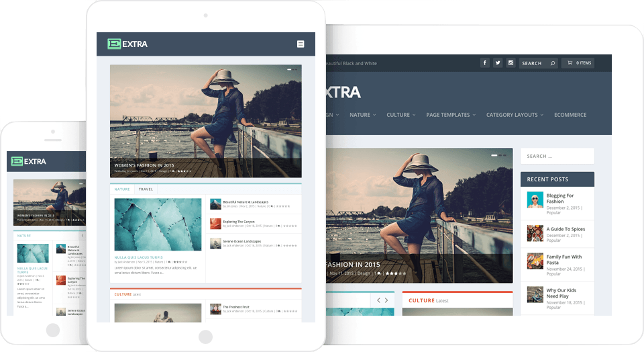
Task: Click Women's Fashion in 2015 title on tablet
Action: point(144,165)
